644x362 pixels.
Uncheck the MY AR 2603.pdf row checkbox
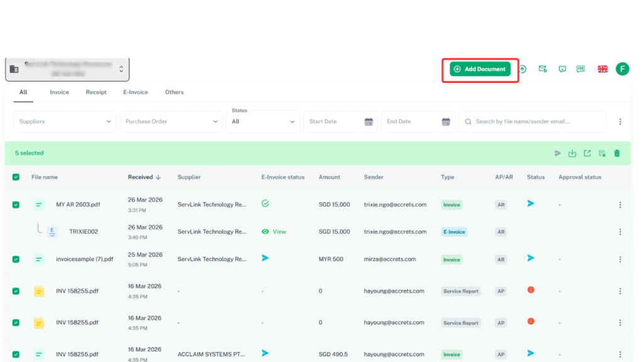16,205
